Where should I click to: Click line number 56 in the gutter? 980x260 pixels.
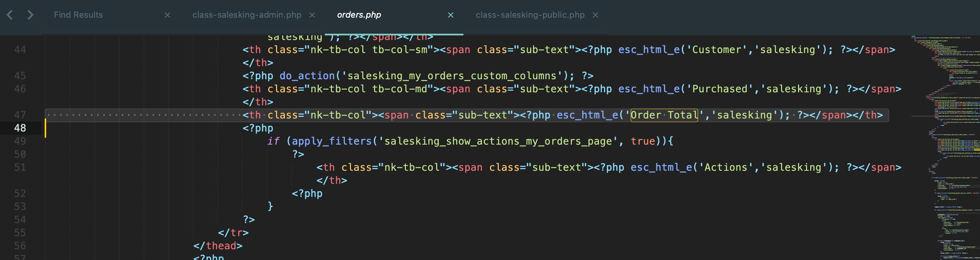(x=20, y=246)
